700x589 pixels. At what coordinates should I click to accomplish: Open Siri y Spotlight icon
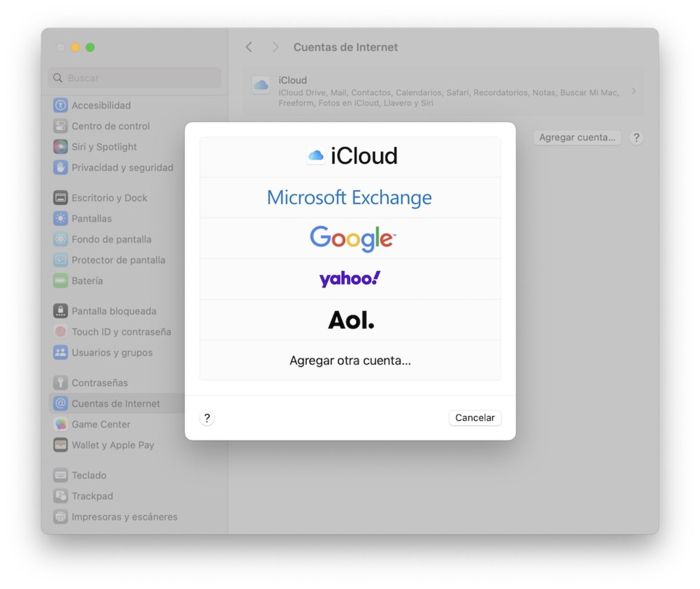coord(60,146)
